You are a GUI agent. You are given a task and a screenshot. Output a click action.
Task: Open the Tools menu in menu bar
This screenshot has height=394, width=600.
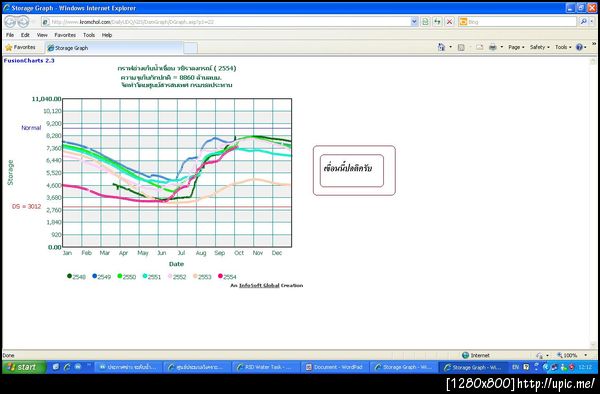pos(89,35)
